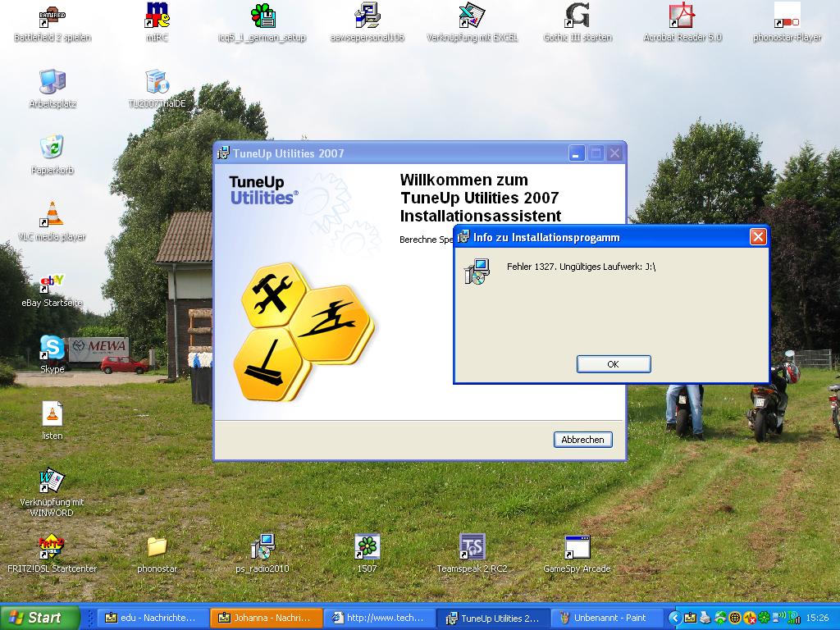Select the phonostar folder icon
Screen dimensions: 840x630
pyautogui.click(x=157, y=555)
